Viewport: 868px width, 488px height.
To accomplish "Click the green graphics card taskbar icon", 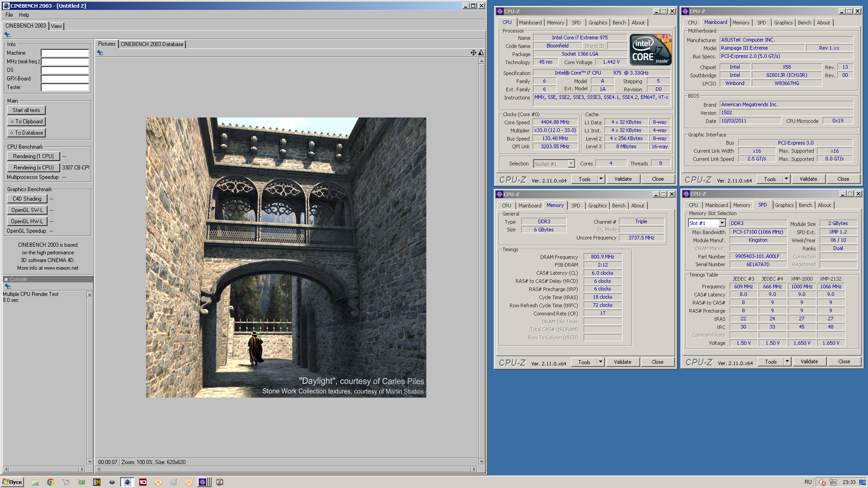I will coord(82,482).
